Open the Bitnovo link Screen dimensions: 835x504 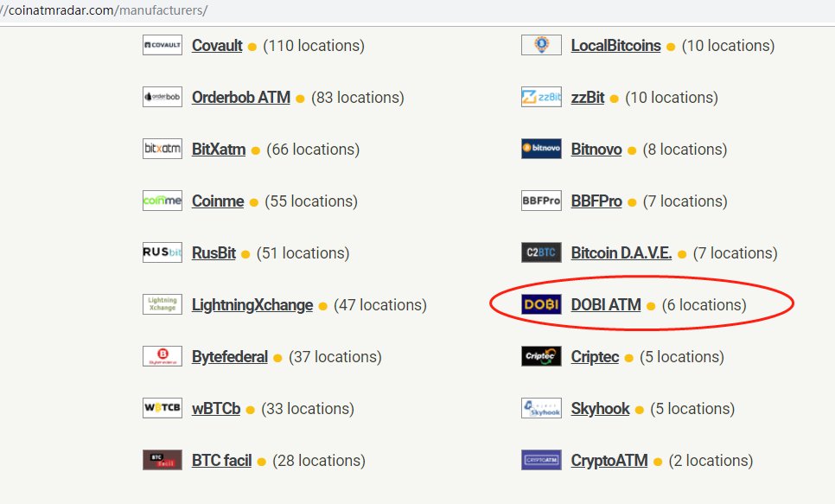coord(596,150)
